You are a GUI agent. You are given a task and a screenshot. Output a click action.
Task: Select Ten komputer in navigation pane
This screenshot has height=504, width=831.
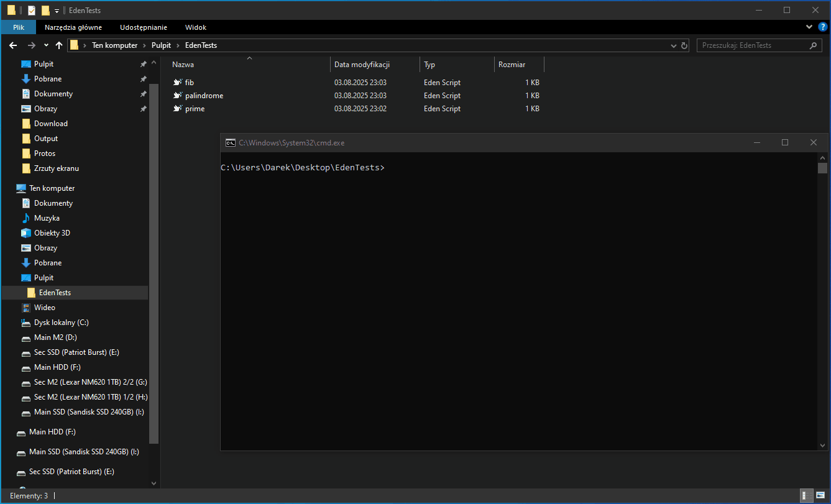[52, 188]
